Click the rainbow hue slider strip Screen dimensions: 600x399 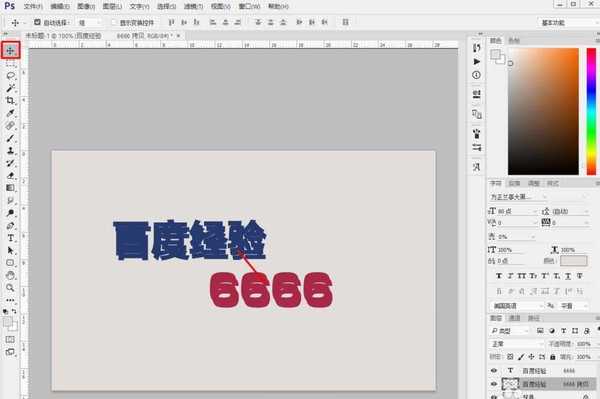(591, 111)
